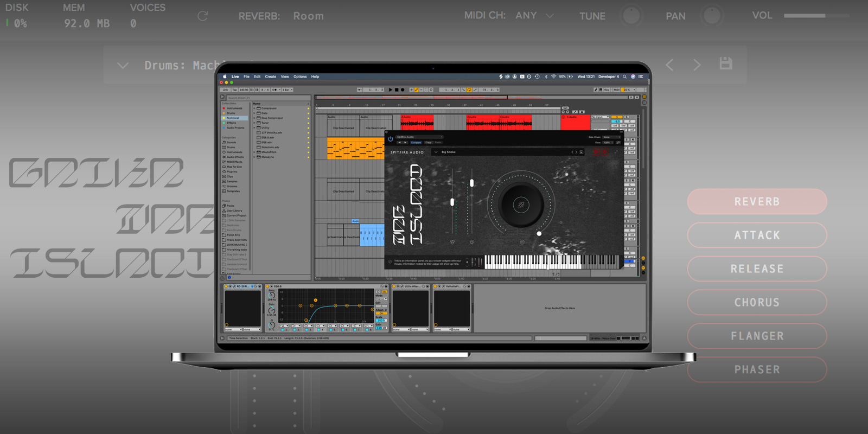Toggle Key Map Mode switch
Image resolution: width=868 pixels, height=434 pixels.
pos(607,90)
